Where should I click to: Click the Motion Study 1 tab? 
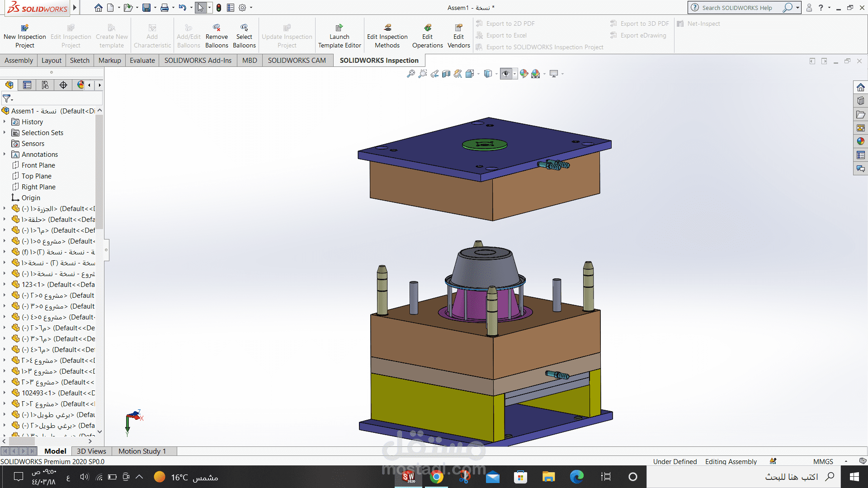click(143, 451)
